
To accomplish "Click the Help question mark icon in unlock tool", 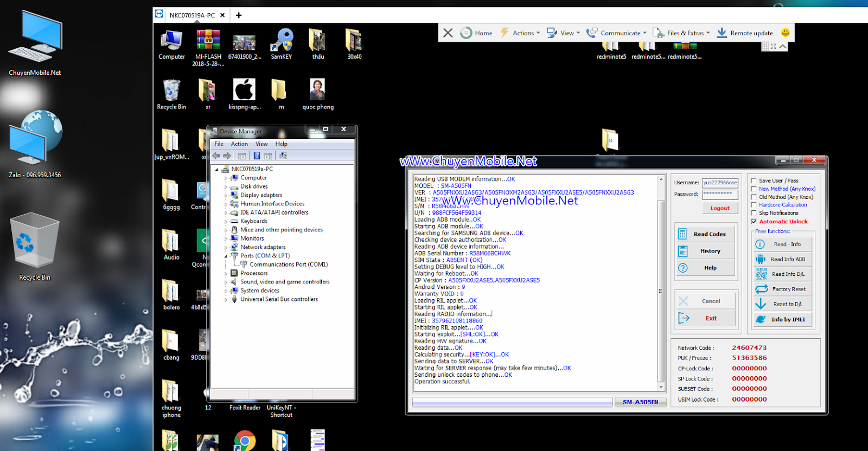I will point(682,268).
